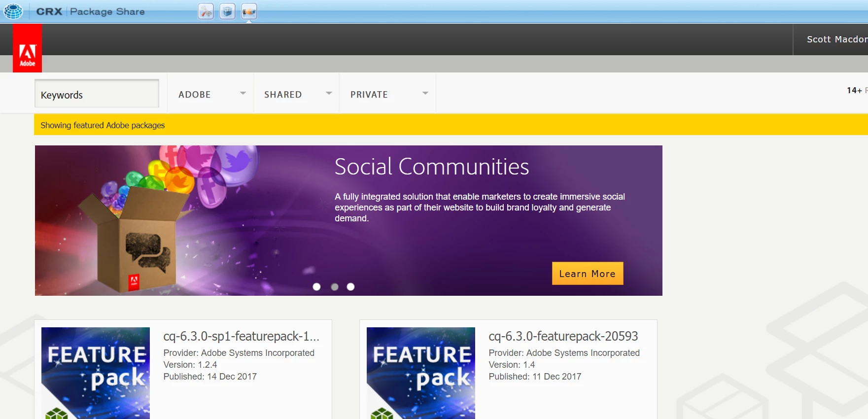This screenshot has width=868, height=419.
Task: Select the second carousel dot
Action: pos(335,287)
